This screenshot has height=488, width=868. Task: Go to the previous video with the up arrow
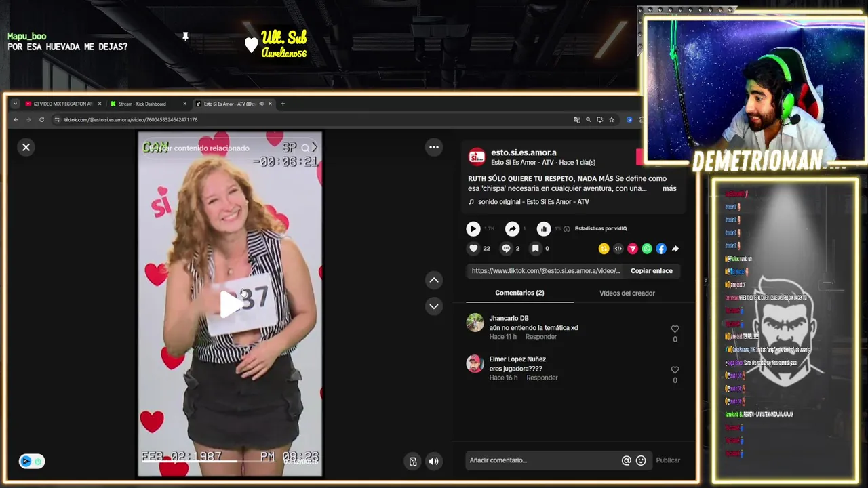(434, 280)
